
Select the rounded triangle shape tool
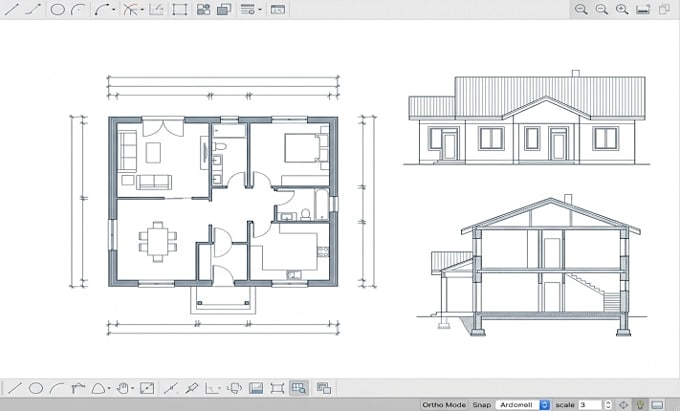coord(98,388)
